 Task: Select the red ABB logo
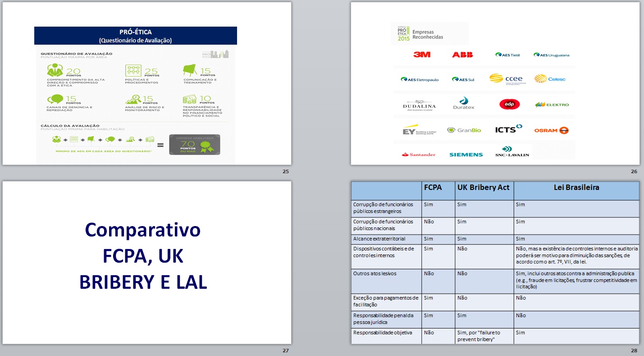click(x=462, y=55)
